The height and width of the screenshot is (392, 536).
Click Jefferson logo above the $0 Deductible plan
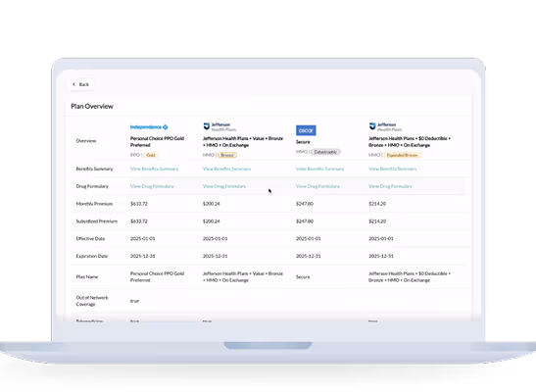385,126
